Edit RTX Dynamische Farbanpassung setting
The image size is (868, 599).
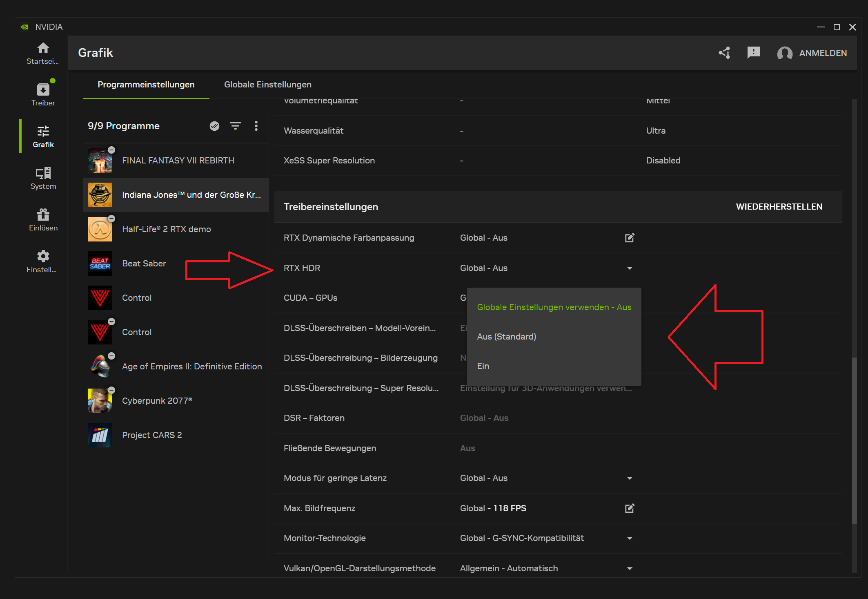click(x=630, y=238)
